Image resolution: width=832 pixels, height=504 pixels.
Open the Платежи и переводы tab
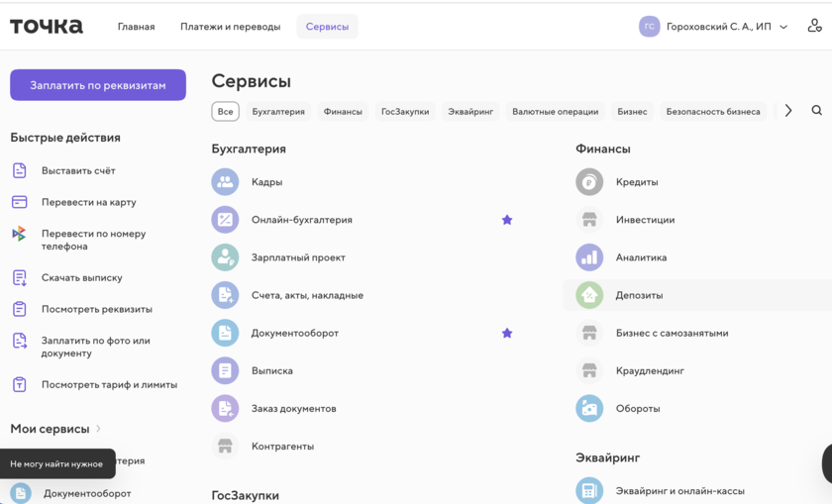[230, 27]
